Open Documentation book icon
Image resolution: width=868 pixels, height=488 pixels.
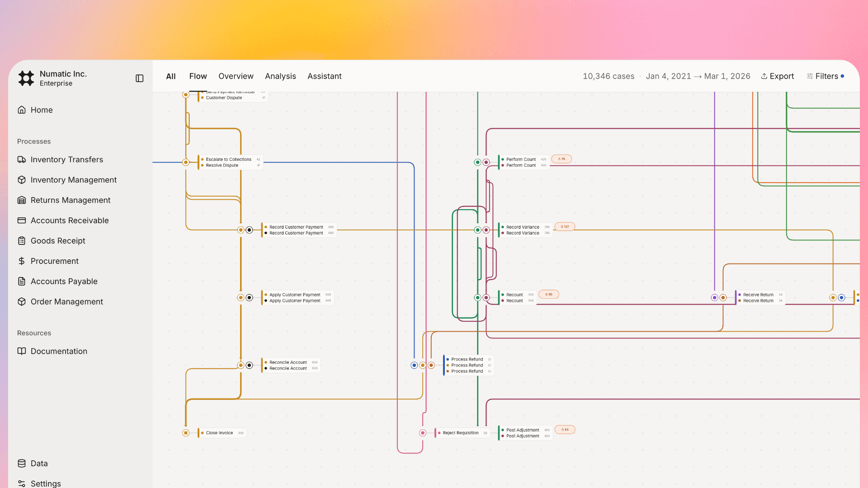(x=22, y=351)
